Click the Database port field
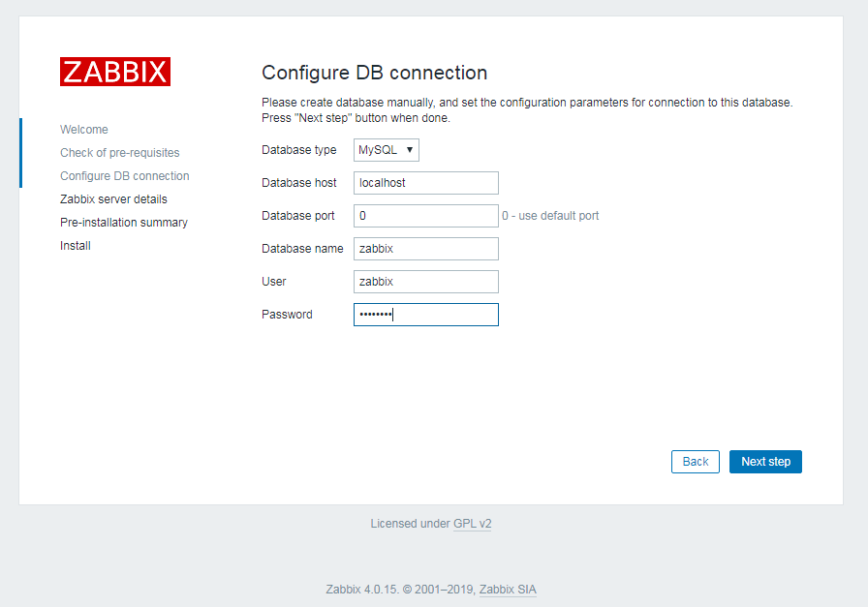The image size is (868, 607). coord(425,216)
